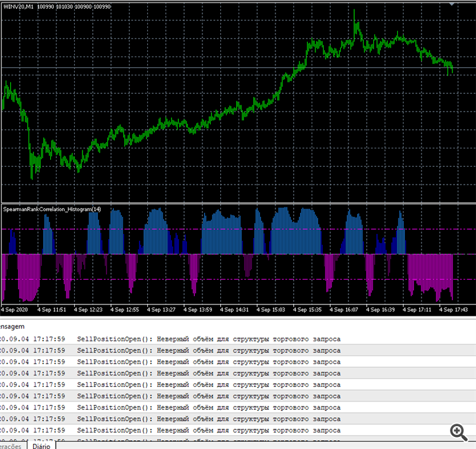Click the 4 Sep 15:03 time label
The image size is (476, 449).
click(271, 309)
